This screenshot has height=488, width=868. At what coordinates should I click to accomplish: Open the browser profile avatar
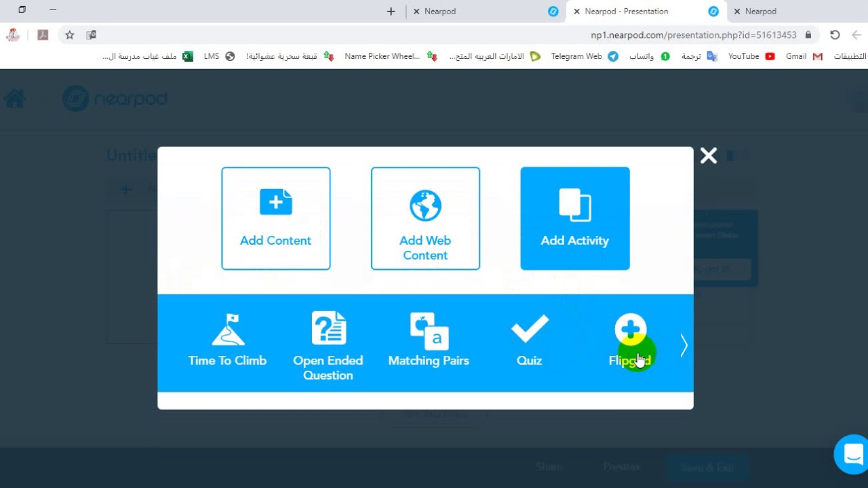click(13, 35)
